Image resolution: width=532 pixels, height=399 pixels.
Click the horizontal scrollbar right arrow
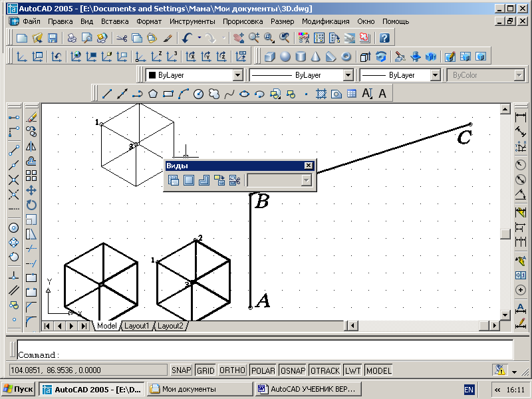(494, 326)
